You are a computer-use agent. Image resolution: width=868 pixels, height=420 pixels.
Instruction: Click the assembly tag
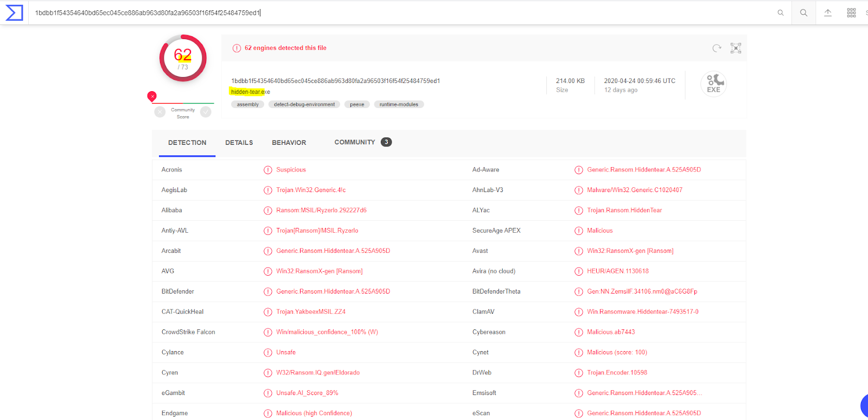[248, 104]
